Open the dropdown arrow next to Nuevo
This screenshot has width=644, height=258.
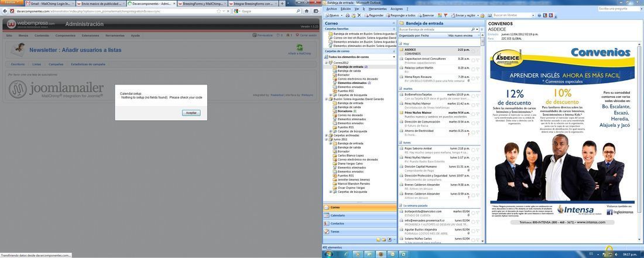pos(342,15)
